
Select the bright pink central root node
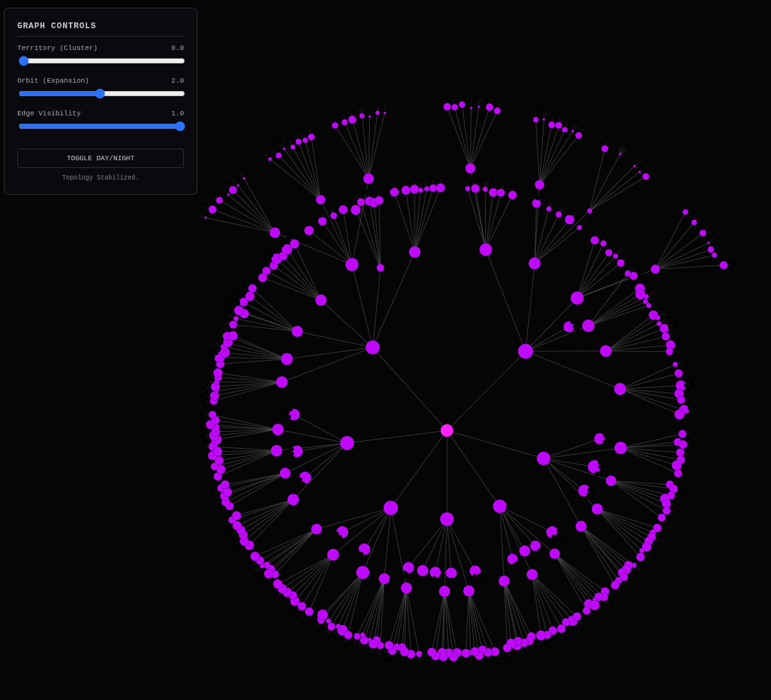click(x=447, y=430)
